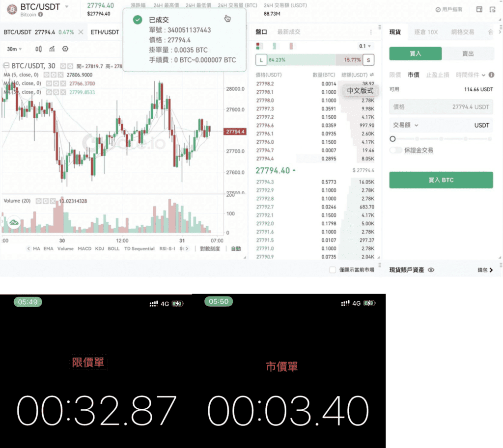Image resolution: width=503 pixels, height=448 pixels.
Task: Select the 賣出 sell tab
Action: tap(468, 53)
